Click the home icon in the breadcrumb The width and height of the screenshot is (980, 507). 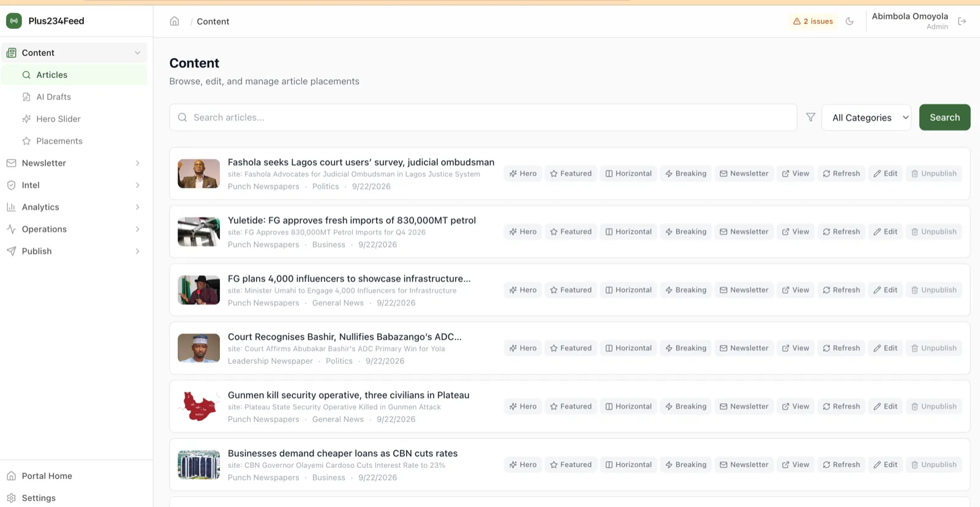(175, 21)
